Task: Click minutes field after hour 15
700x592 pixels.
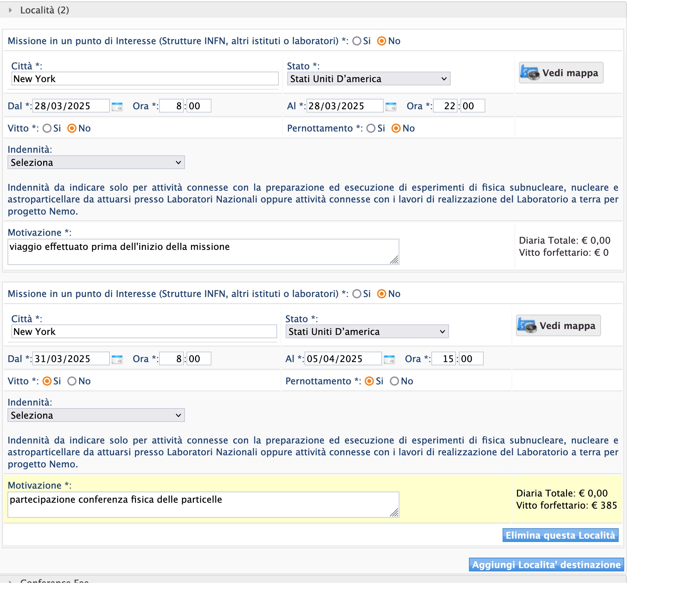Action: point(471,359)
